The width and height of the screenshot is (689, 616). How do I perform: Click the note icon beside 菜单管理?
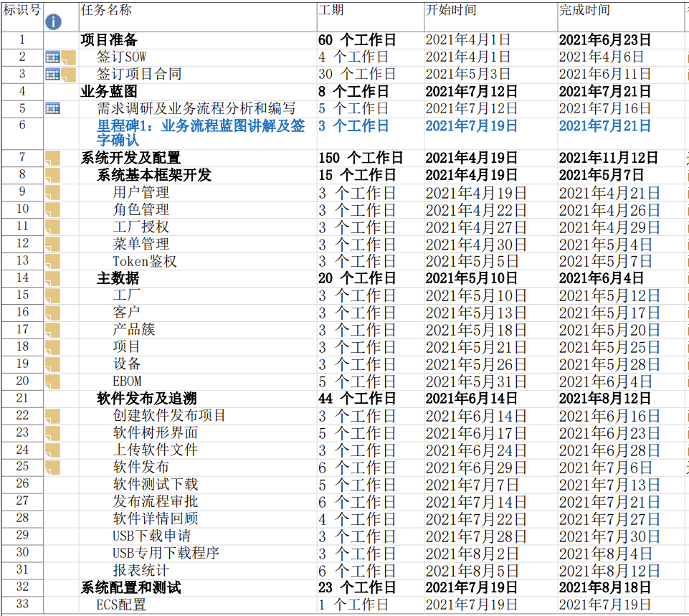point(53,244)
